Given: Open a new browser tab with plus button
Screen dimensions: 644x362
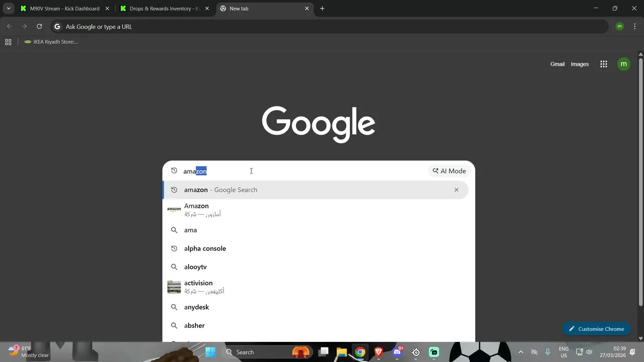Looking at the screenshot, I should 323,9.
